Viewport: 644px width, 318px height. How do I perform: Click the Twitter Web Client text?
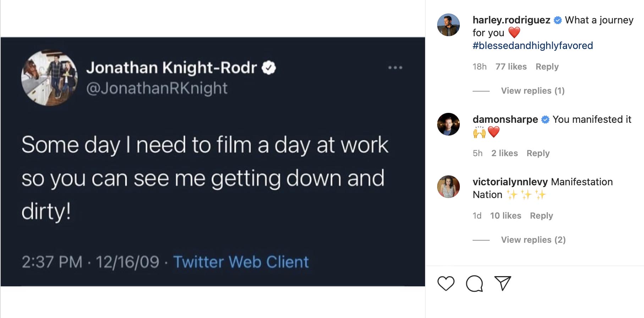[x=241, y=262]
